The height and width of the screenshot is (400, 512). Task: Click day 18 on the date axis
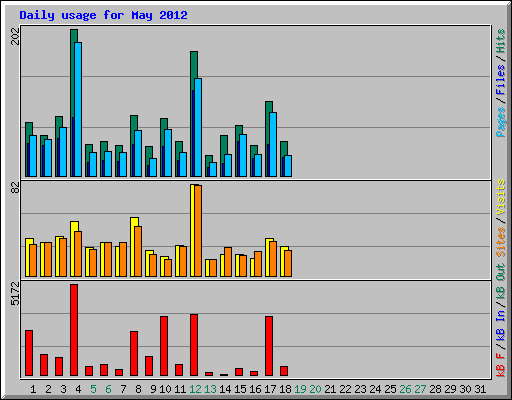click(285, 389)
